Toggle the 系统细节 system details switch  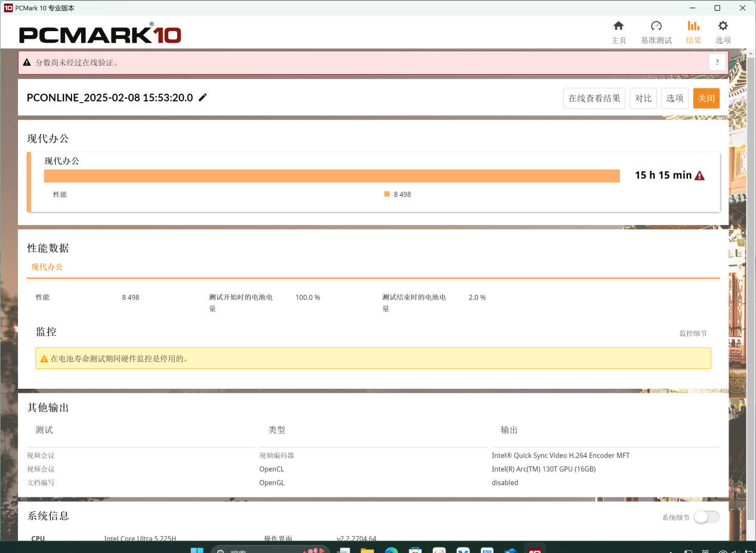pos(706,517)
